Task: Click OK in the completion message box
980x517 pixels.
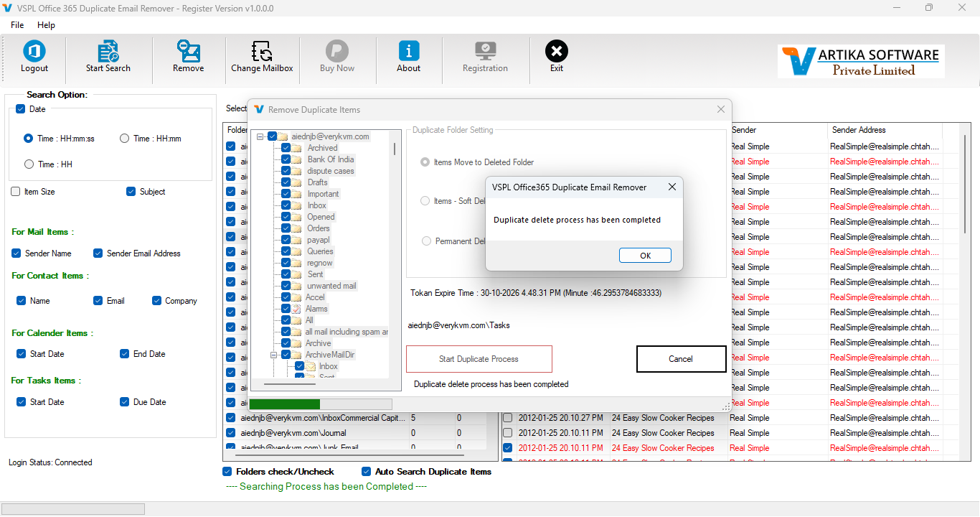Action: (645, 256)
